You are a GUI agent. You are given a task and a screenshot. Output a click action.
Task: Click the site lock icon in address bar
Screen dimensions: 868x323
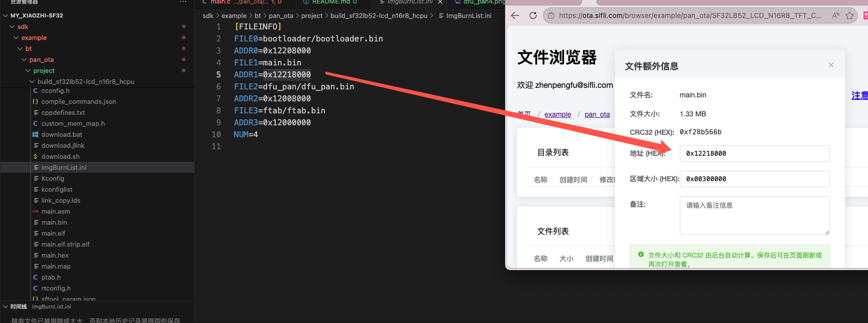click(551, 15)
